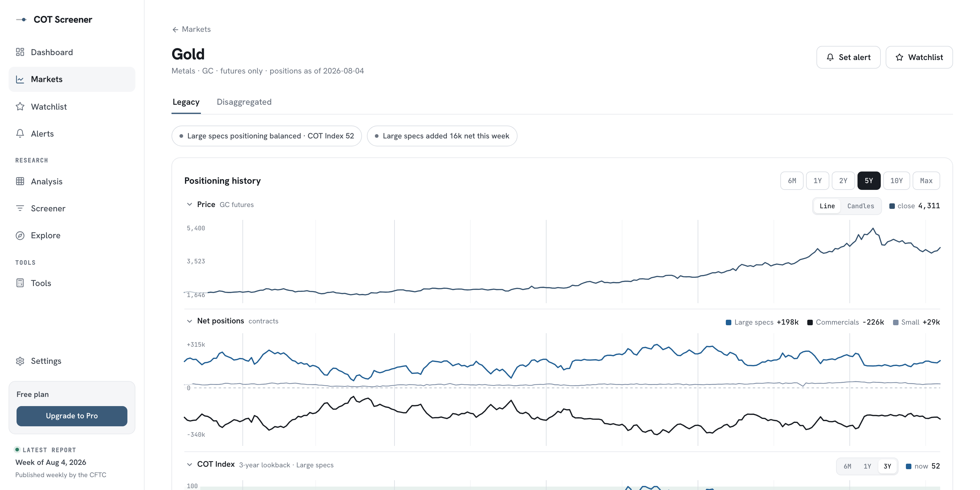
Task: Select the 10Y range toggle
Action: tap(896, 181)
